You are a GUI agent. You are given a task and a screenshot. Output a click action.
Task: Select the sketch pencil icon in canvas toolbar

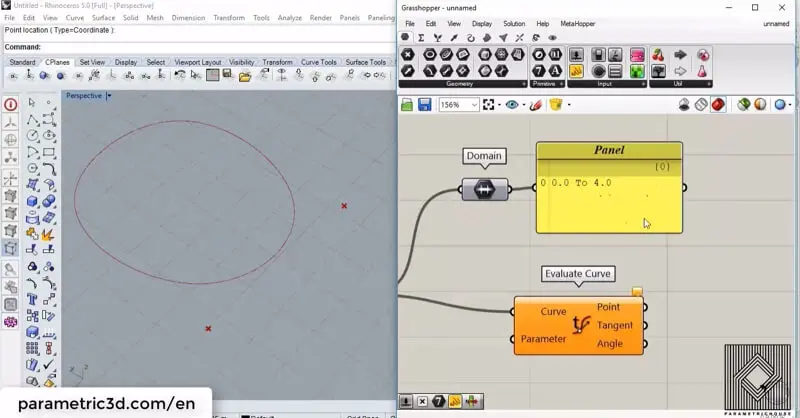coord(536,105)
